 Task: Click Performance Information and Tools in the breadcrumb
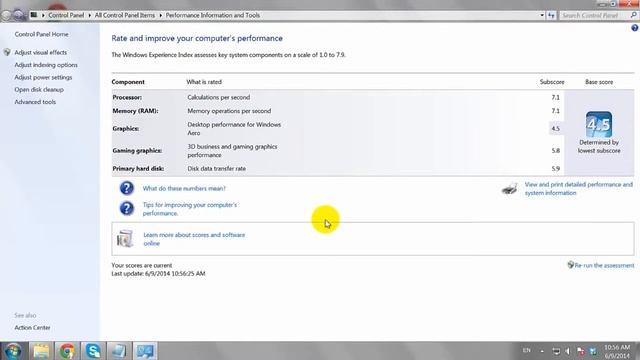[213, 15]
